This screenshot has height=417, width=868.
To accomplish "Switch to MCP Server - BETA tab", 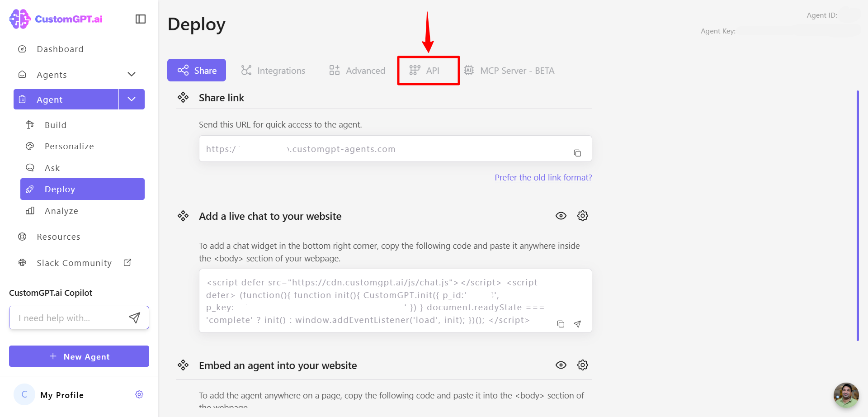I will [509, 71].
